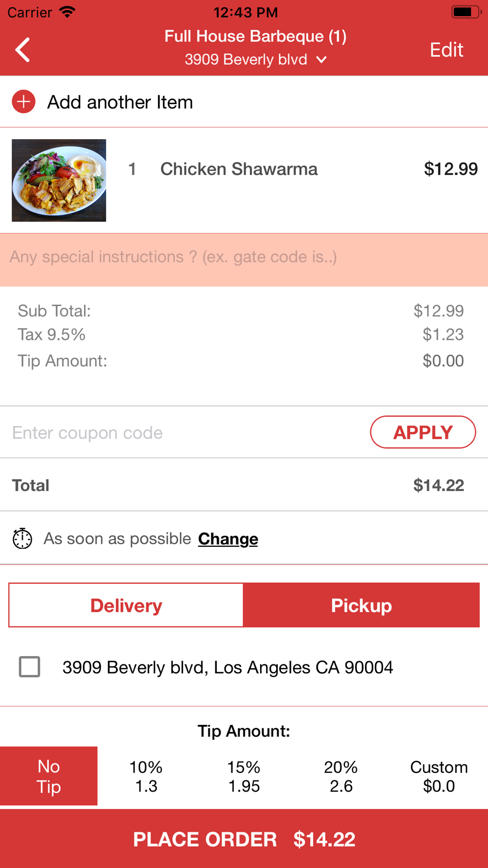Select the No Tip option
Viewport: 488px width, 868px height.
(49, 776)
